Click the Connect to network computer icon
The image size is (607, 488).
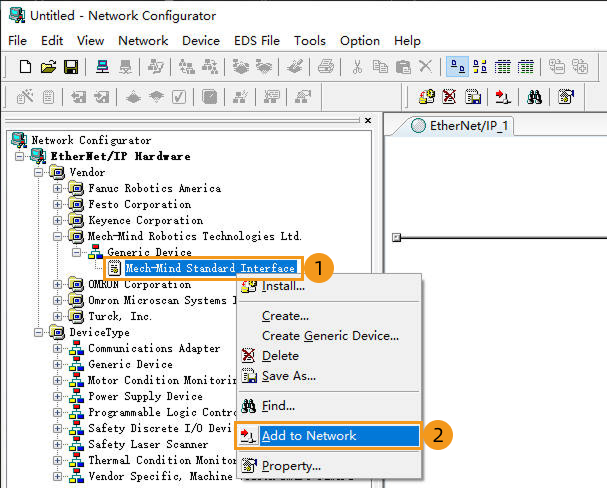point(102,67)
